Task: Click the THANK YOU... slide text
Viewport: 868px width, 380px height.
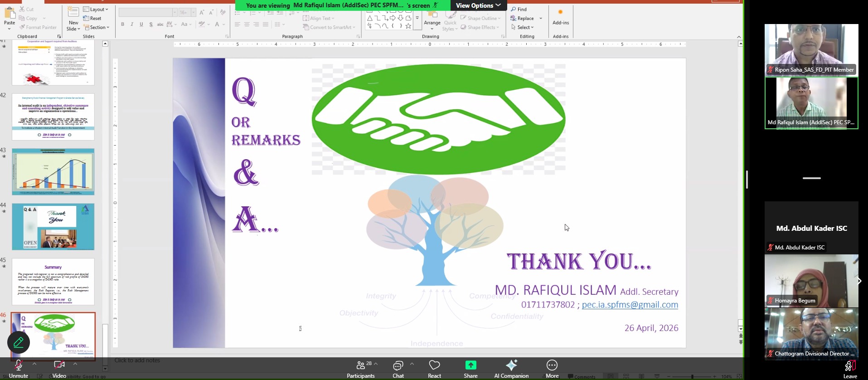Action: pos(579,262)
